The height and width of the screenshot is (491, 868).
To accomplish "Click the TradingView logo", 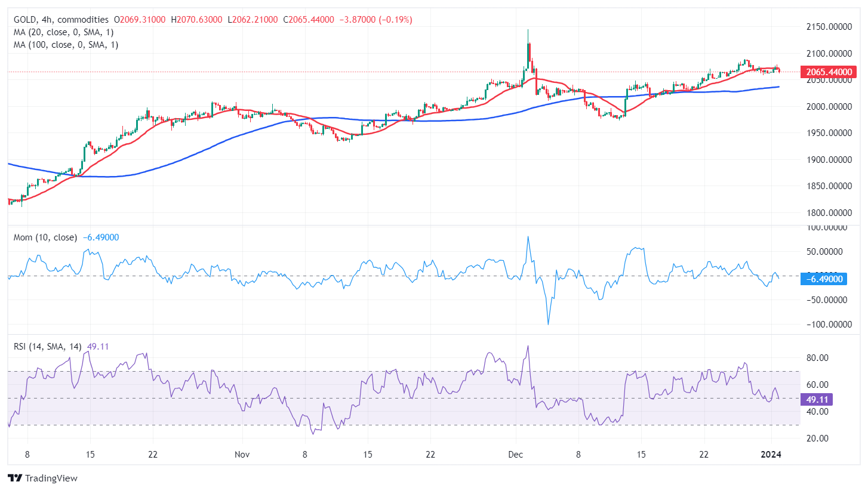I will 42,478.
